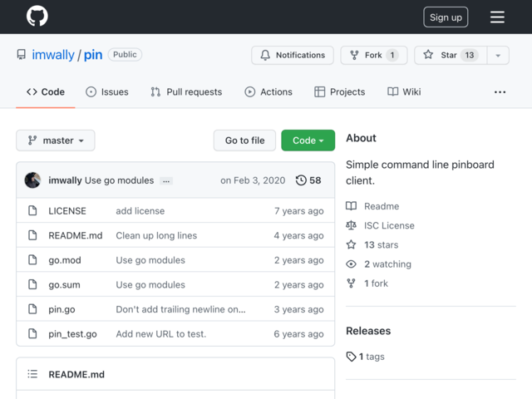Open 'Don't add trailing newline' commit
The width and height of the screenshot is (532, 399).
[x=181, y=309]
